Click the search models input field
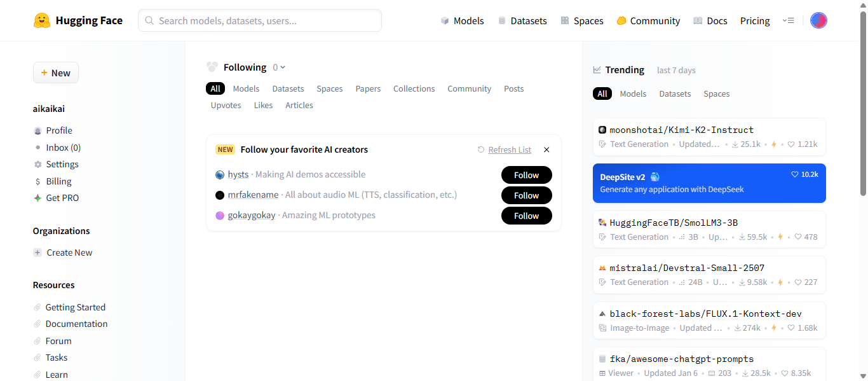Screen dimensions: 868x381 pyautogui.click(x=260, y=20)
